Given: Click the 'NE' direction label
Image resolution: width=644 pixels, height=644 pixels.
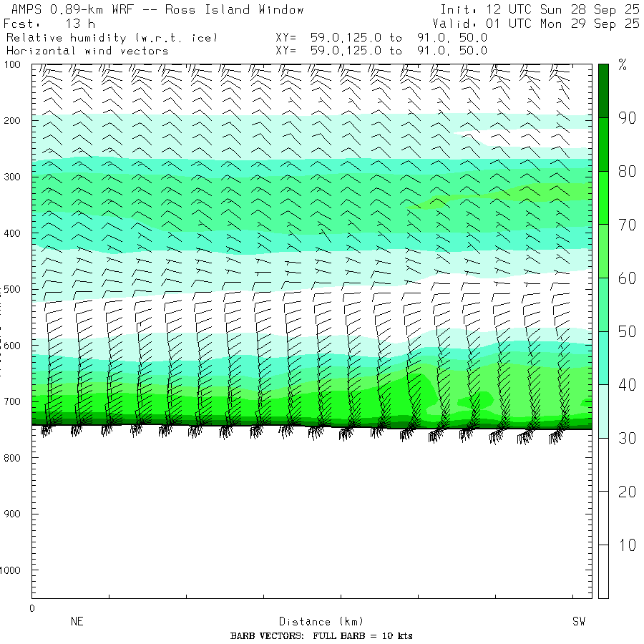Looking at the screenshot, I should pos(77,621).
